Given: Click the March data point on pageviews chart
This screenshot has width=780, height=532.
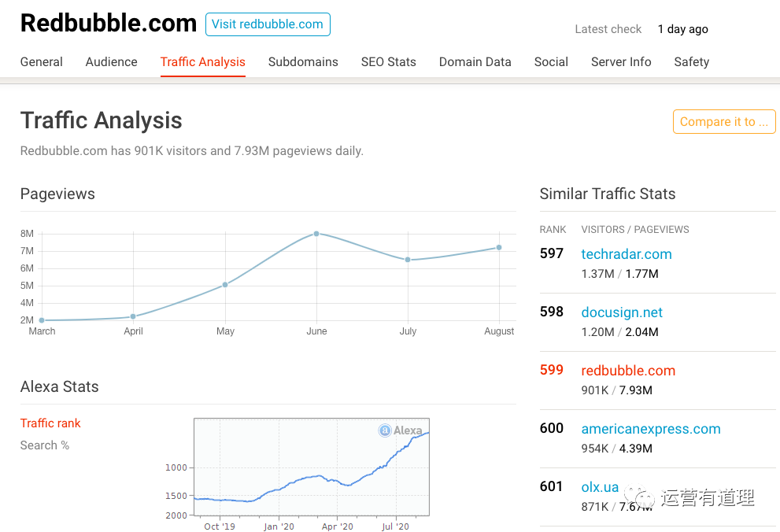Looking at the screenshot, I should [x=42, y=320].
